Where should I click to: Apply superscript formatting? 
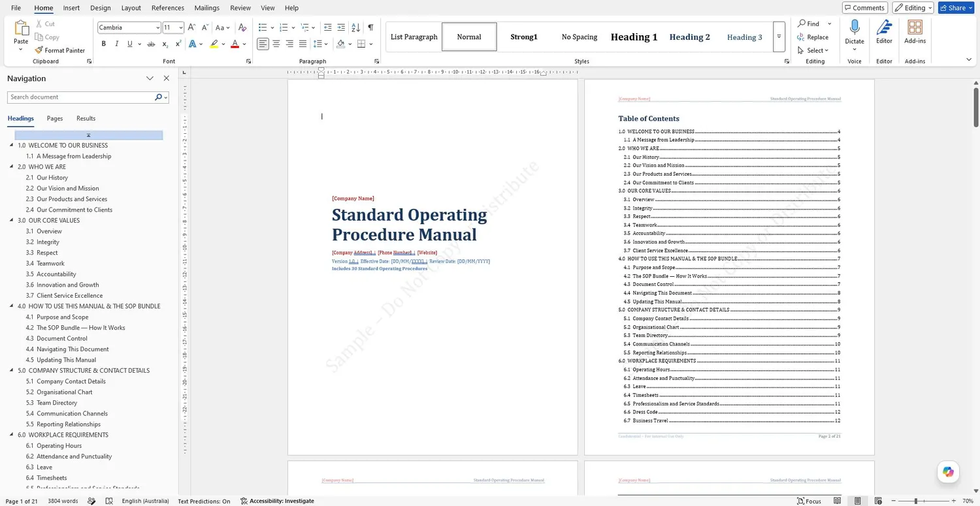coord(178,44)
